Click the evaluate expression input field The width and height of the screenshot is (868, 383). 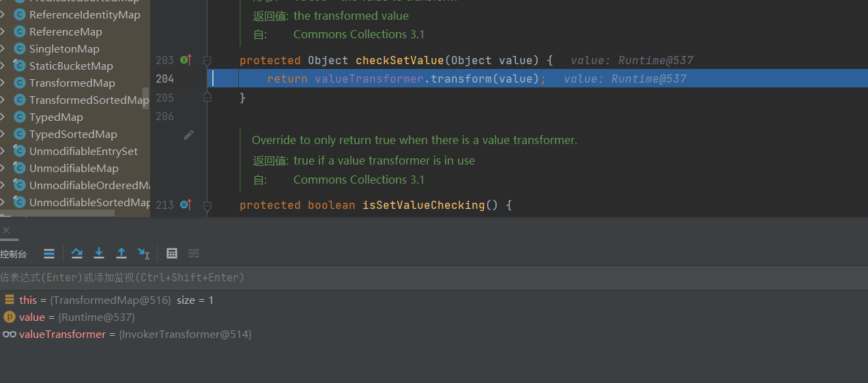409,277
